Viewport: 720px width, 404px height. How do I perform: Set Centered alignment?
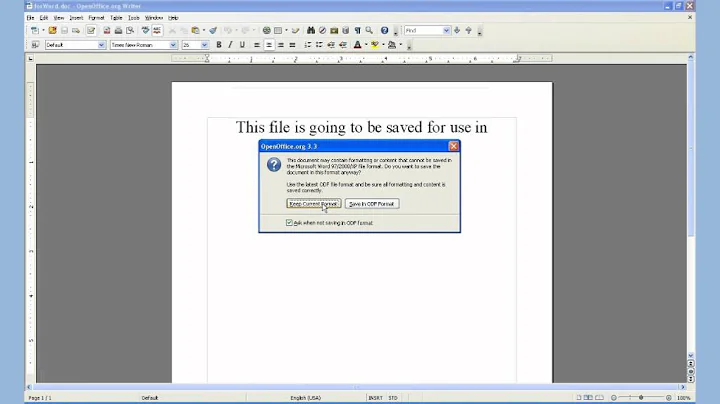click(269, 45)
